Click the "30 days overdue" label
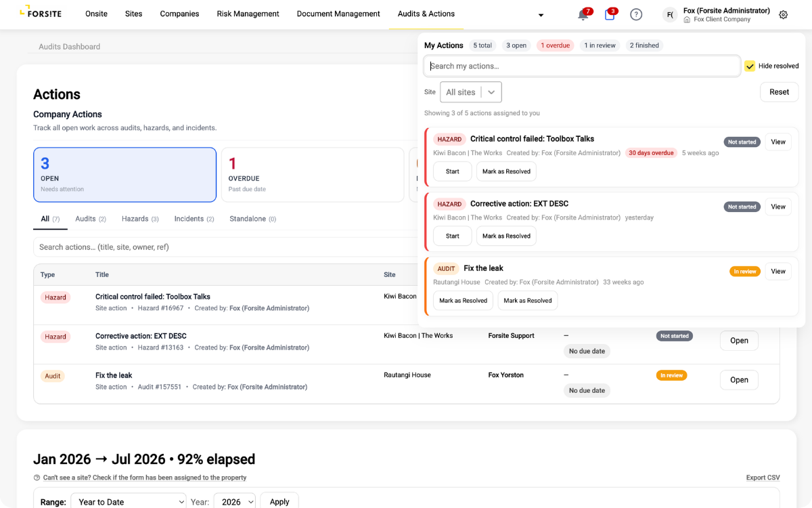The image size is (812, 508). (x=651, y=153)
